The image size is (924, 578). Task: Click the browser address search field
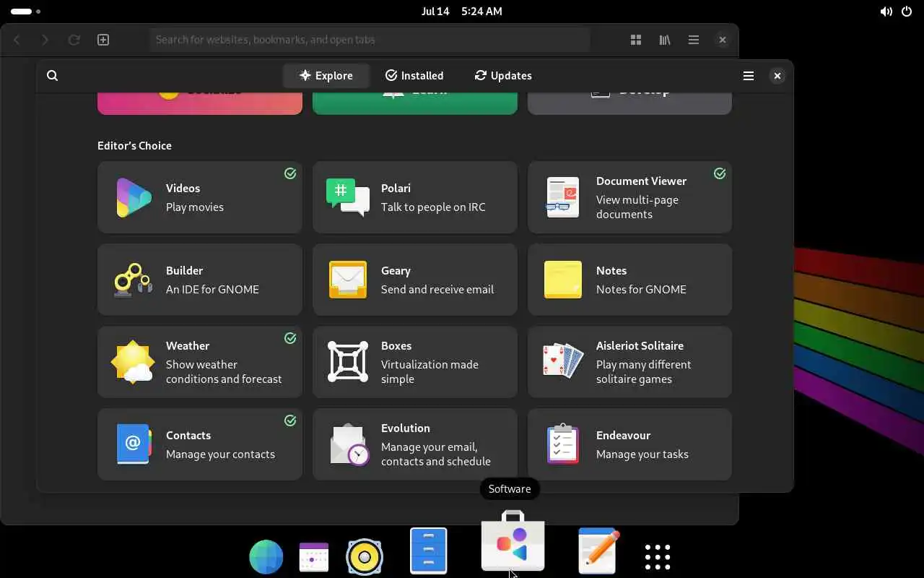click(370, 40)
